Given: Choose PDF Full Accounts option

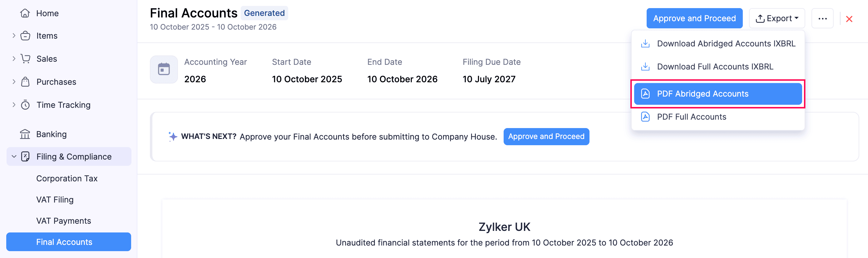Looking at the screenshot, I should tap(692, 117).
